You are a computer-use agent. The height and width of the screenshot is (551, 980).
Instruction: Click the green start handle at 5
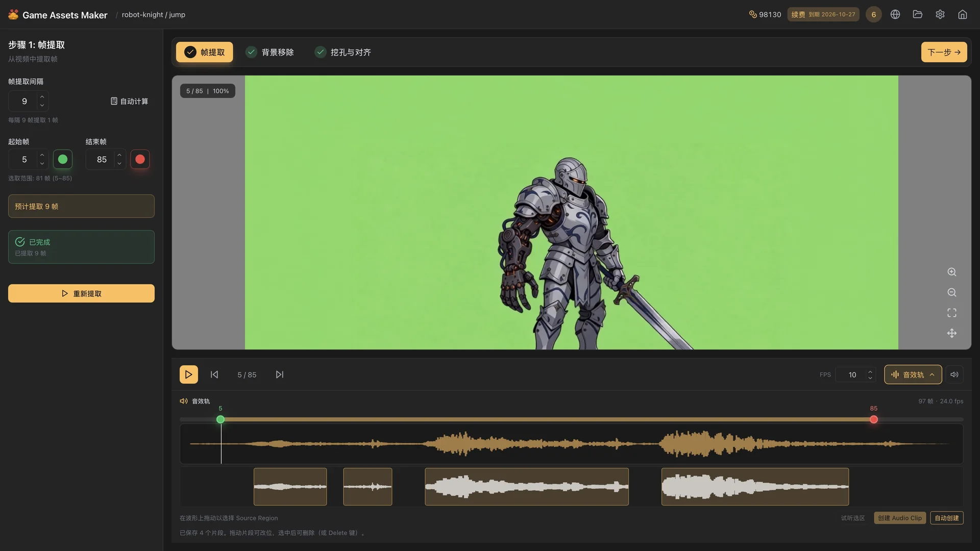[220, 419]
